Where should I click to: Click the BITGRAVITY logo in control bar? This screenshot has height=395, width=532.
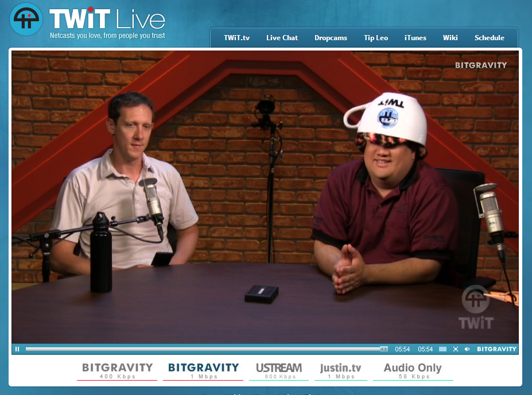point(496,349)
